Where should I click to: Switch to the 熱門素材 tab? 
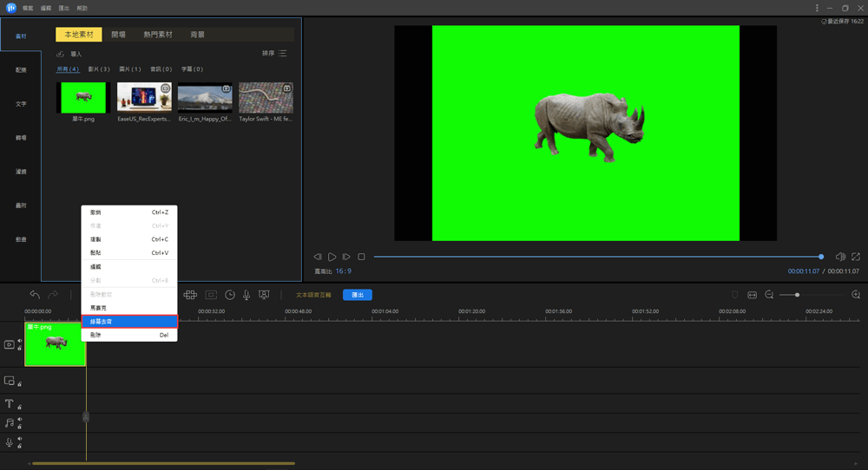coord(158,35)
